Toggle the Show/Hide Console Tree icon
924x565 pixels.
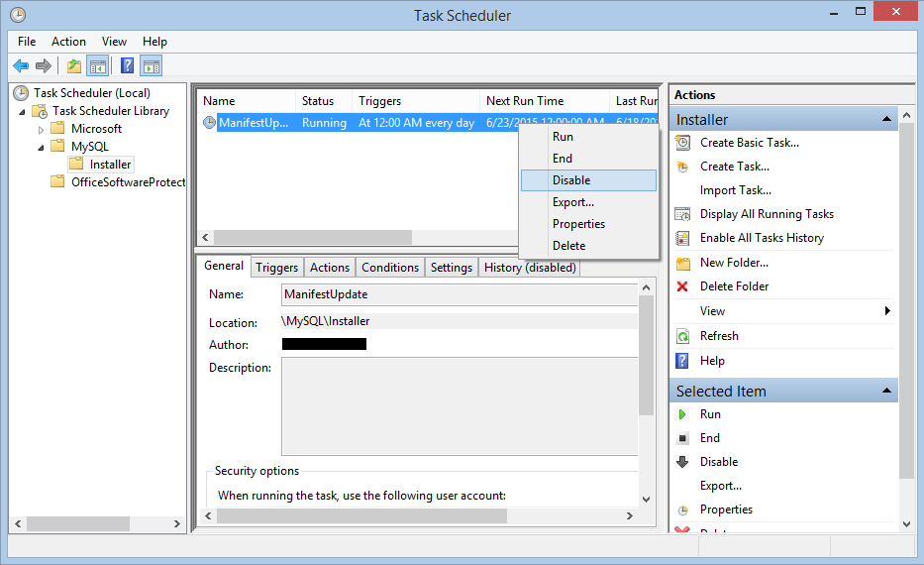[x=98, y=66]
